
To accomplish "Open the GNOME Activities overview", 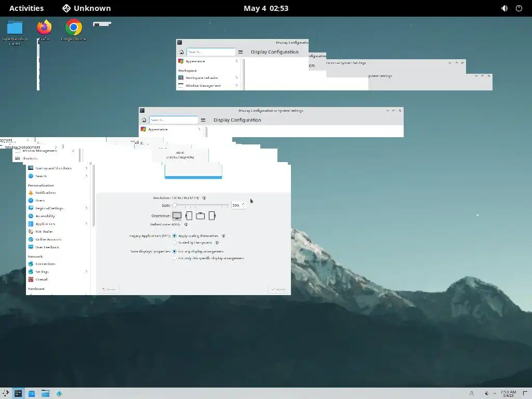I will (26, 8).
